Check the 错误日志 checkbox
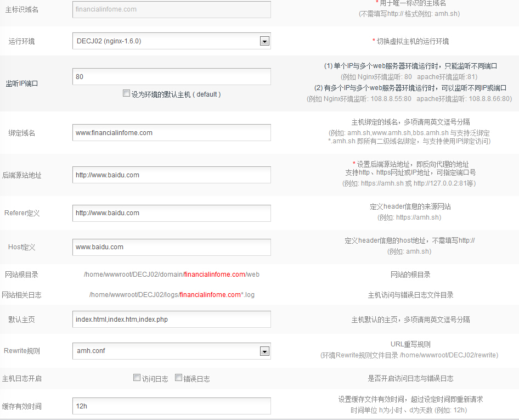 [178, 378]
